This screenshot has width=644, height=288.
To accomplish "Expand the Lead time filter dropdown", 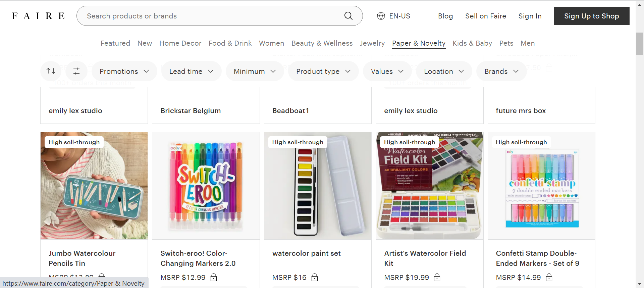I will coord(192,71).
